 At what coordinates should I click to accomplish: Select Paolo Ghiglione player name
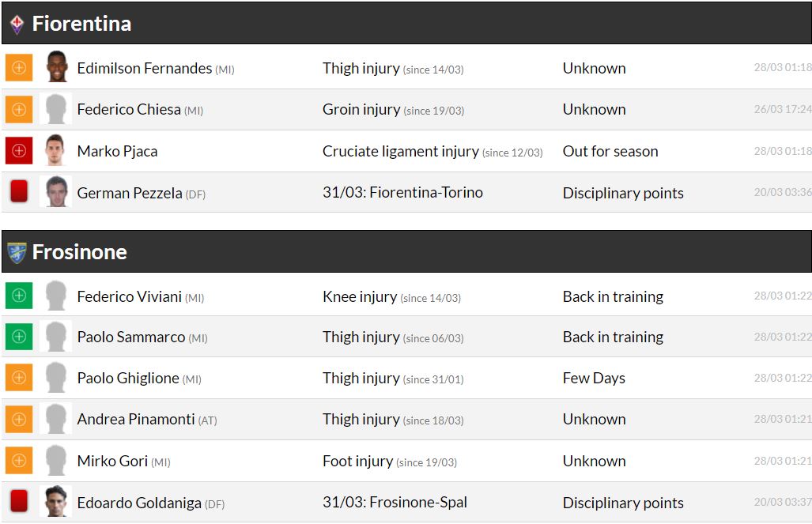[x=128, y=379]
